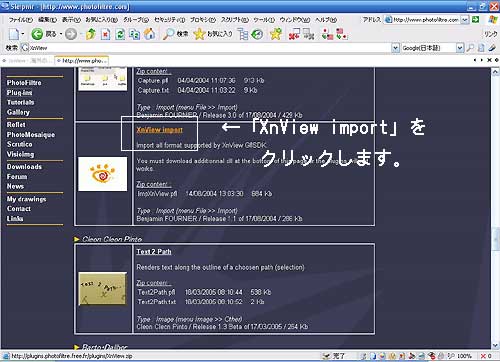Open the yellow star Favorites button
The width and height of the screenshot is (500, 362).
(199, 34)
